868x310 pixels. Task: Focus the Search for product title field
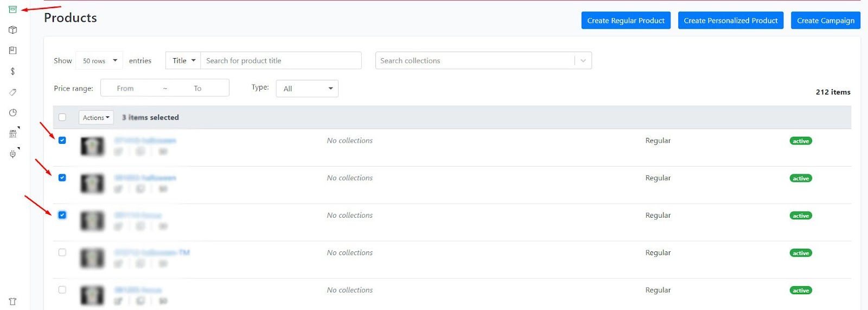pyautogui.click(x=281, y=61)
